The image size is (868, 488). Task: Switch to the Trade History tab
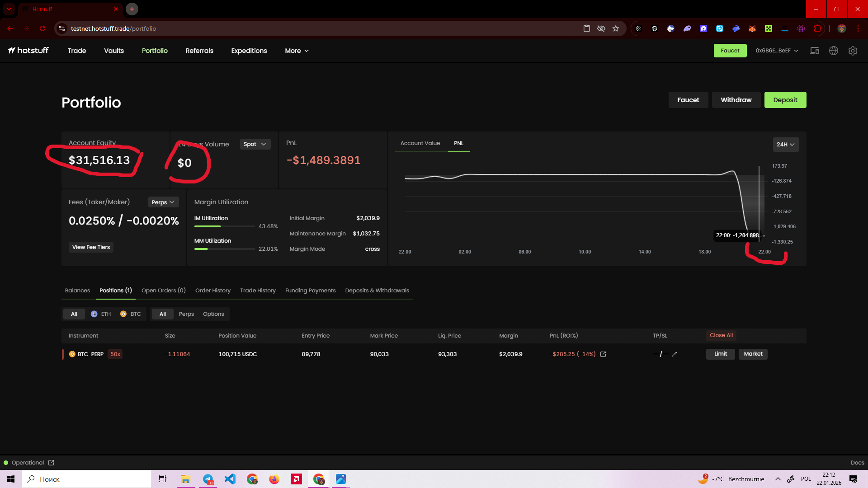258,291
